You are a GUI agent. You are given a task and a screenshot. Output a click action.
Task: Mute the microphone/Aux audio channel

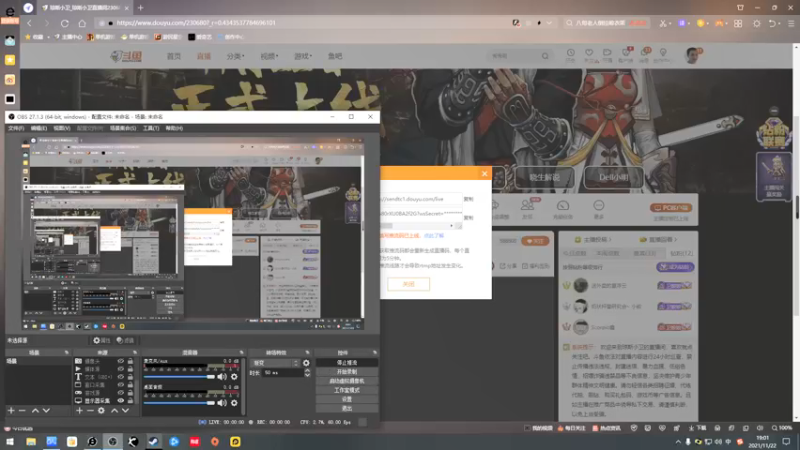click(222, 377)
